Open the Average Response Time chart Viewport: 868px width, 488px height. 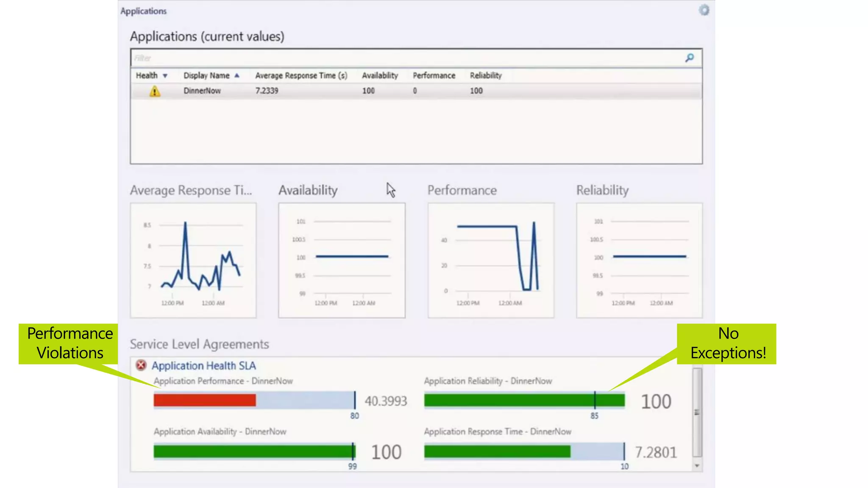[x=193, y=260]
